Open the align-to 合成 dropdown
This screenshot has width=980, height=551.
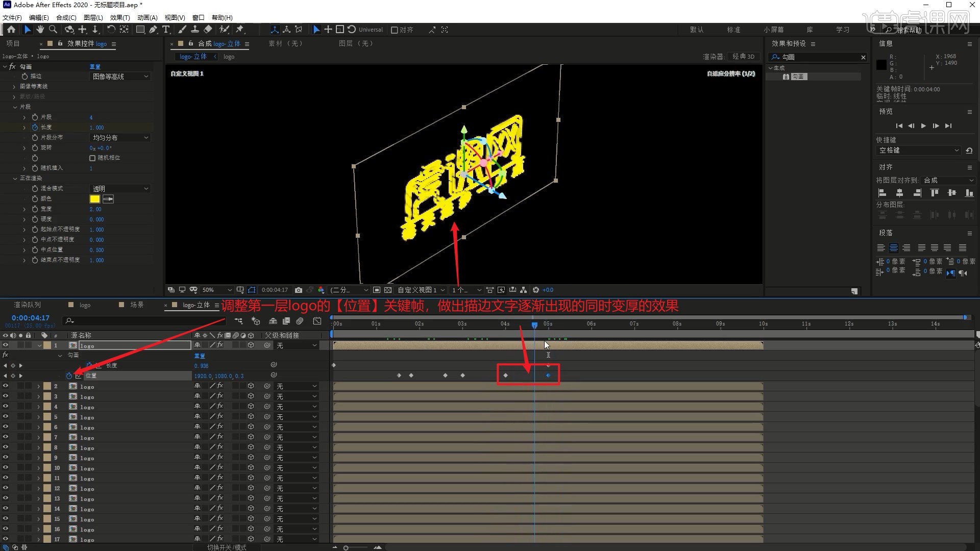(948, 180)
